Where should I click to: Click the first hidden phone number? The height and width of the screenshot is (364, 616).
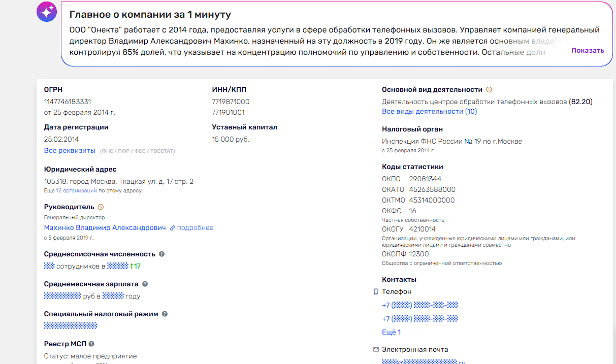420,305
